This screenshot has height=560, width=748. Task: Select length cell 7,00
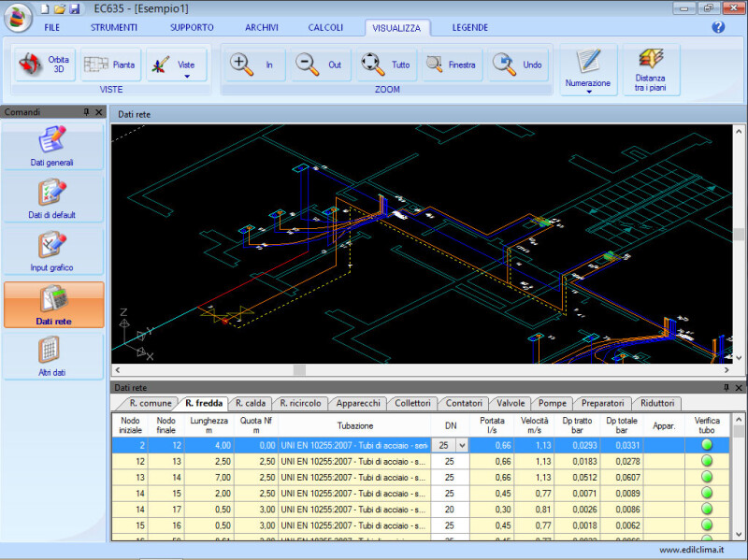point(209,478)
